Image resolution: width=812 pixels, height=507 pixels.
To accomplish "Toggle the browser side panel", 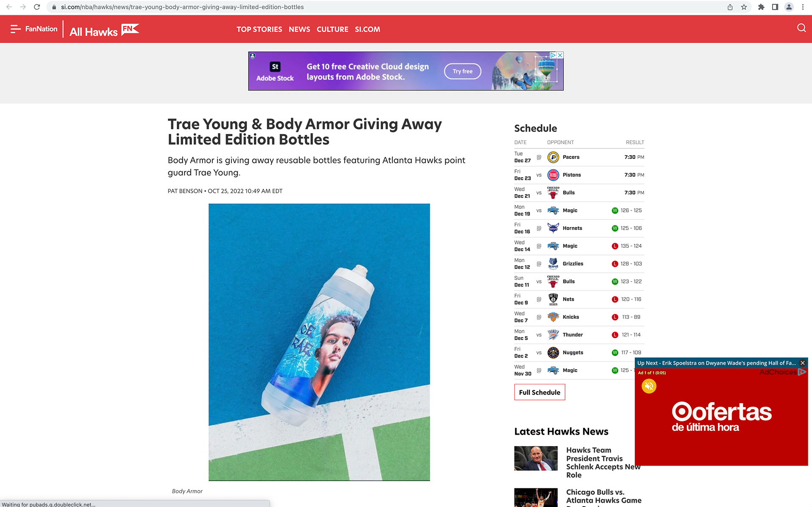I will pos(775,7).
